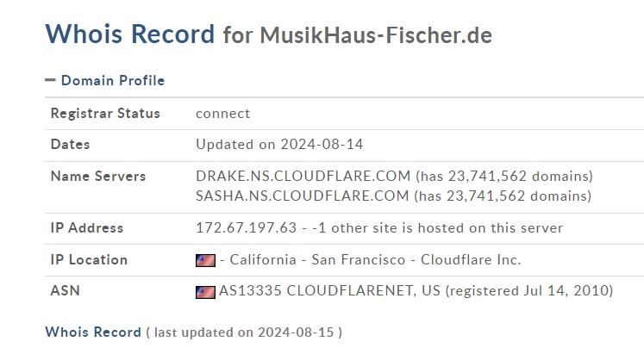644x348 pixels.
Task: Click AS13335 CLOUDFLARENET ASN text
Action: [316, 290]
